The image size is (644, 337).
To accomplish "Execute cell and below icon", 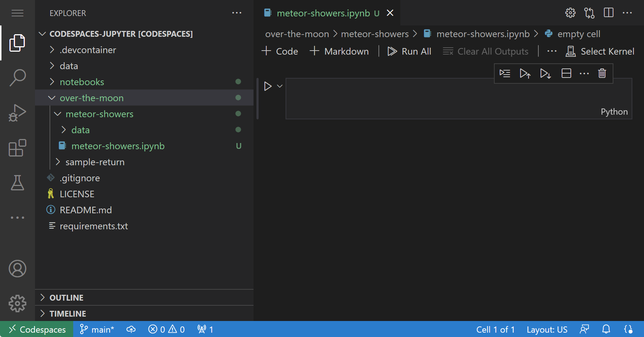I will [545, 74].
